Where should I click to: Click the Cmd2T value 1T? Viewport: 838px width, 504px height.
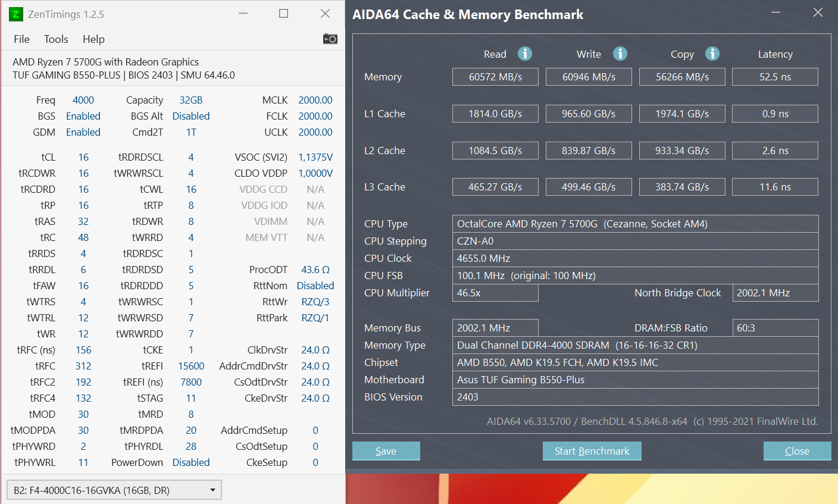tap(191, 132)
